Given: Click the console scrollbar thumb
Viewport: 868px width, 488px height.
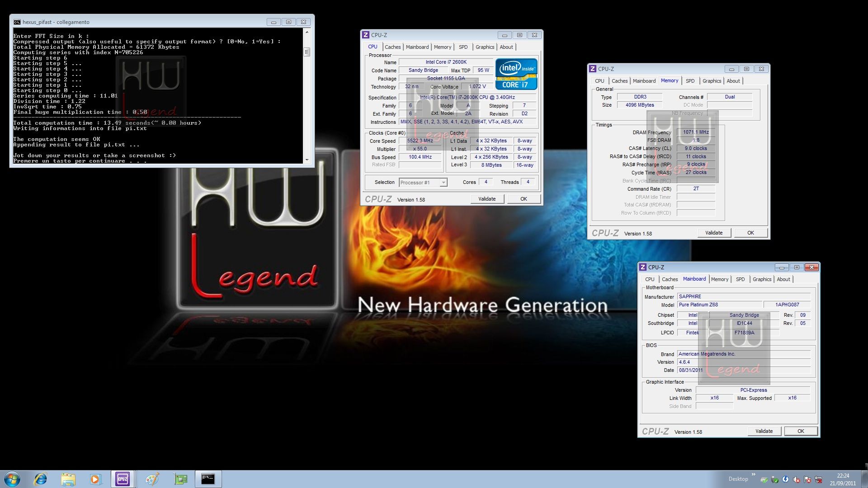Looking at the screenshot, I should click(x=307, y=52).
